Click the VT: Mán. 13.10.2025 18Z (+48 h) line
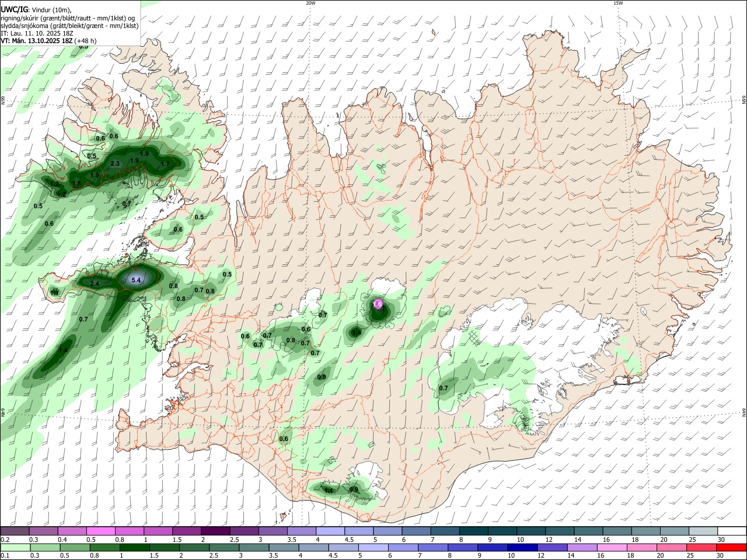Viewport: 747px width, 560px height. coord(48,41)
